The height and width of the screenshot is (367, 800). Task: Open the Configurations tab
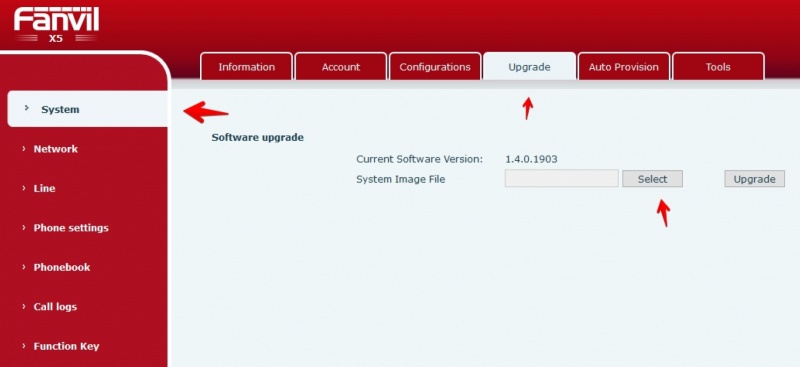(435, 67)
